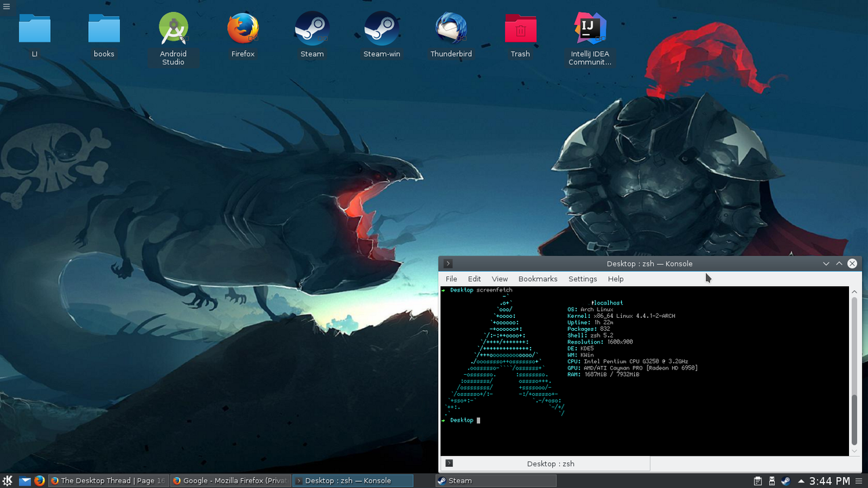Switch to The Desktop Thread Firefox task
The image size is (868, 488).
point(108,481)
